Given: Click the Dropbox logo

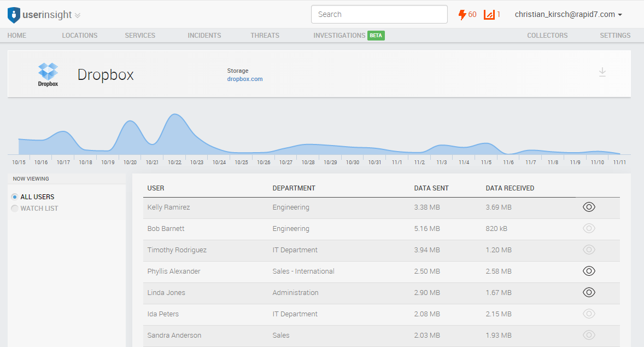Looking at the screenshot, I should (48, 74).
